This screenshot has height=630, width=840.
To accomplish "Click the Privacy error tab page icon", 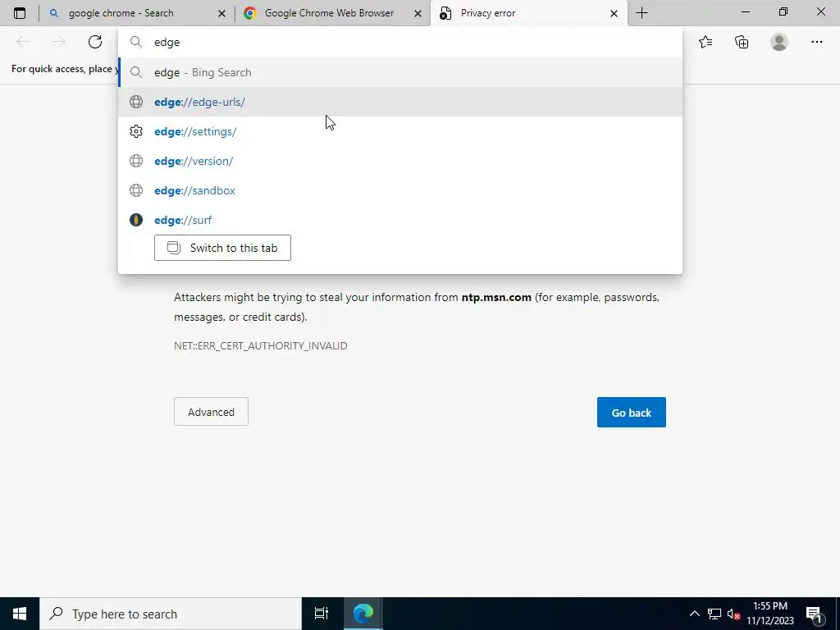I will click(x=445, y=13).
